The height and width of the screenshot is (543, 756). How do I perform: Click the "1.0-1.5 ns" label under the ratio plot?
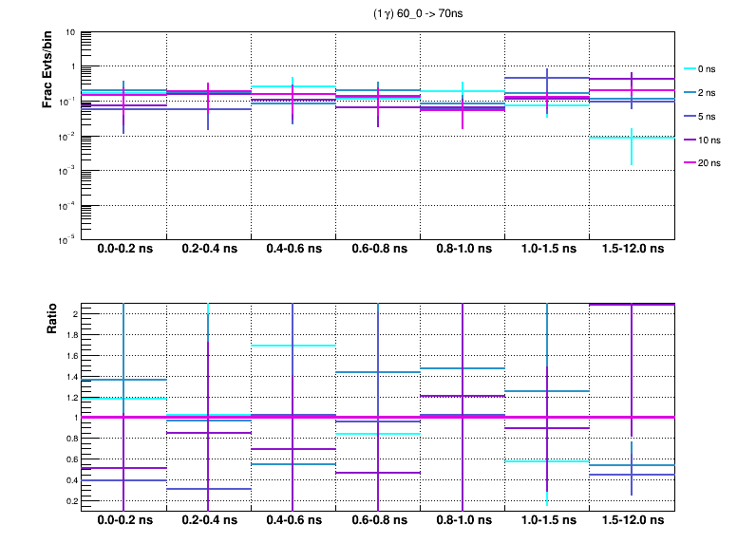(547, 522)
